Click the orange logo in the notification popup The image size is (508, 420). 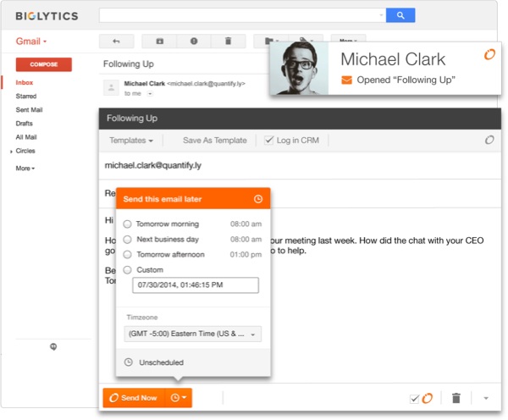point(489,55)
